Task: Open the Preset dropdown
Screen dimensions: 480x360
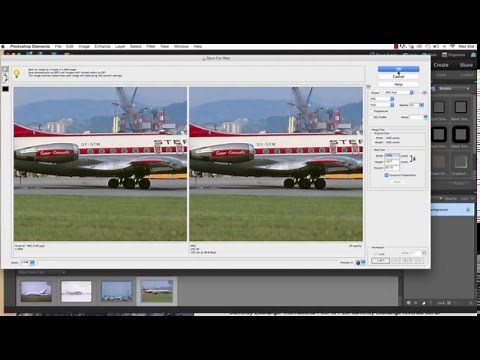Action: click(399, 92)
